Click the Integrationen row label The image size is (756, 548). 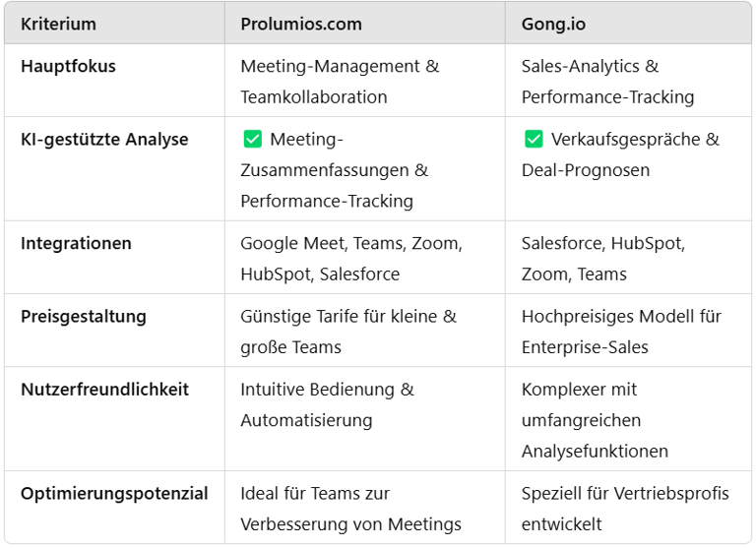[x=76, y=243]
